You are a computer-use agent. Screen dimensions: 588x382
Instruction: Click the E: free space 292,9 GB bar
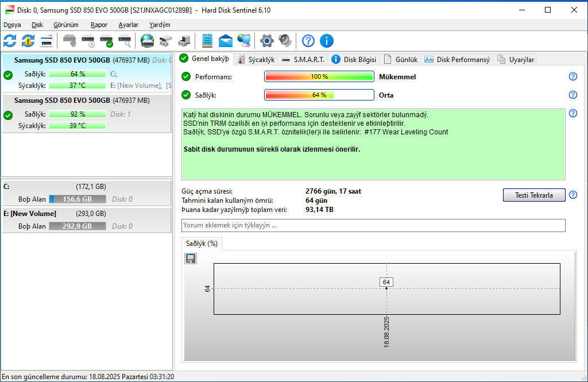(78, 226)
